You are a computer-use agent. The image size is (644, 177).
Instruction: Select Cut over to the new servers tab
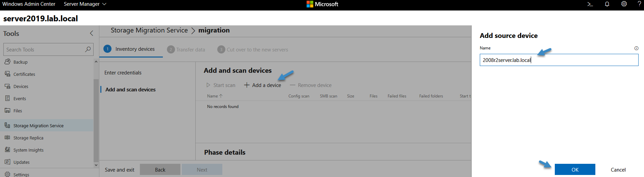(253, 50)
